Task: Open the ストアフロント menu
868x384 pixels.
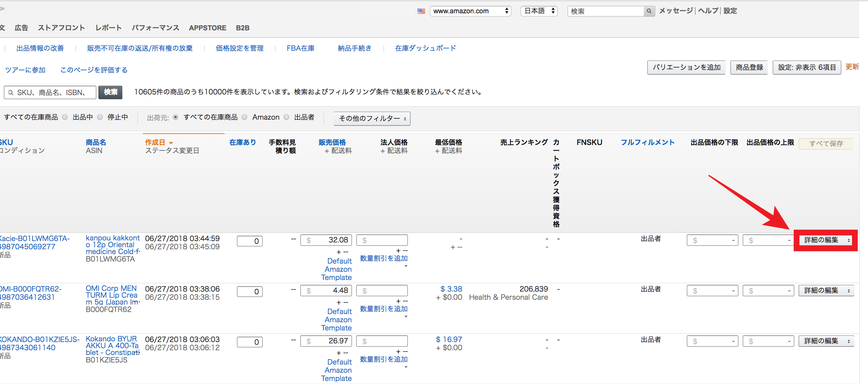Action: [x=61, y=28]
